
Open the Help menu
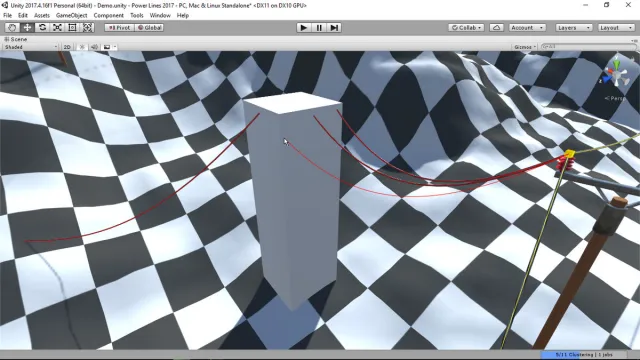182,15
